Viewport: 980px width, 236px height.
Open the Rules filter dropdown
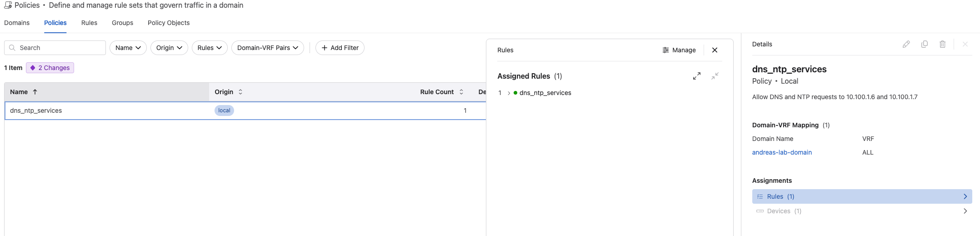tap(210, 48)
